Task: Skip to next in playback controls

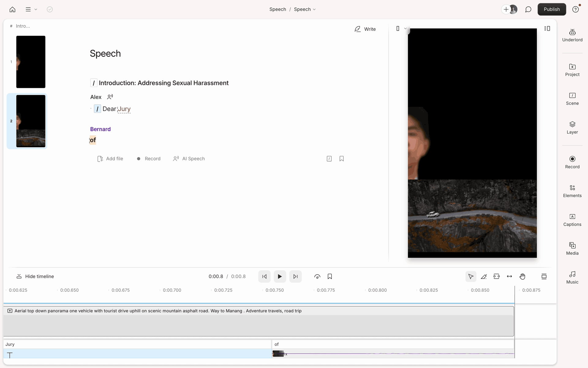Action: tap(295, 276)
